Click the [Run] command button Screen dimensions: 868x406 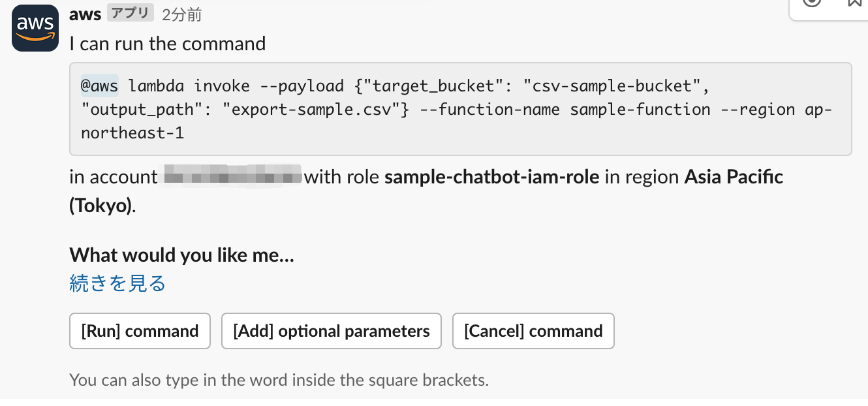tap(140, 331)
